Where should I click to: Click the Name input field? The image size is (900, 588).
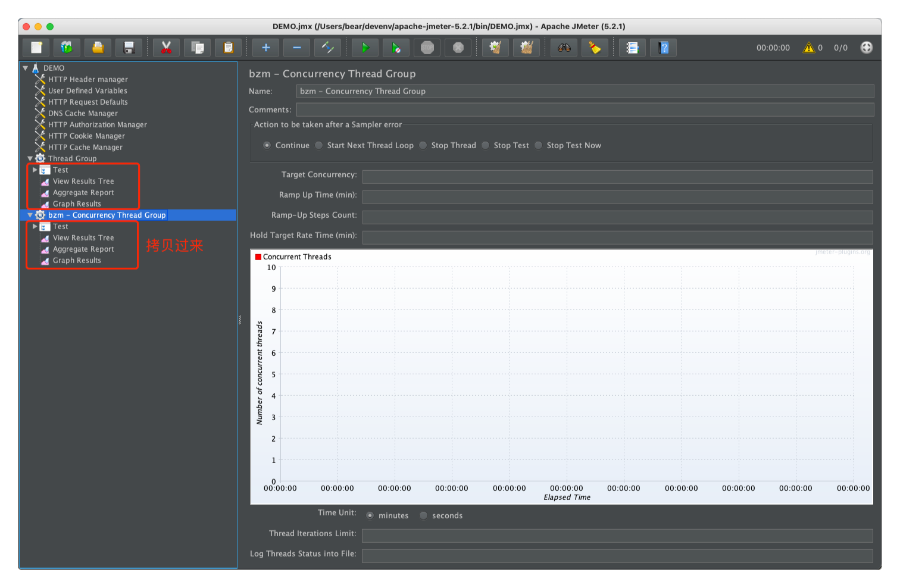585,91
